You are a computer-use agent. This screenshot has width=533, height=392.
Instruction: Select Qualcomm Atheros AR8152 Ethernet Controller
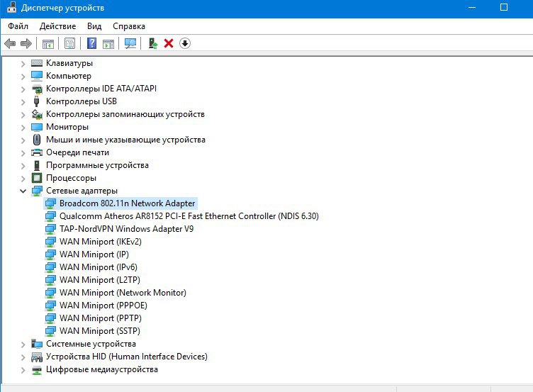(189, 216)
